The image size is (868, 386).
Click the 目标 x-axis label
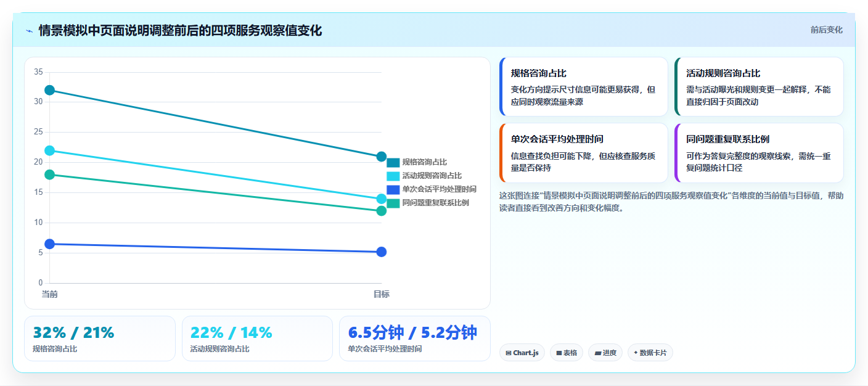(381, 294)
